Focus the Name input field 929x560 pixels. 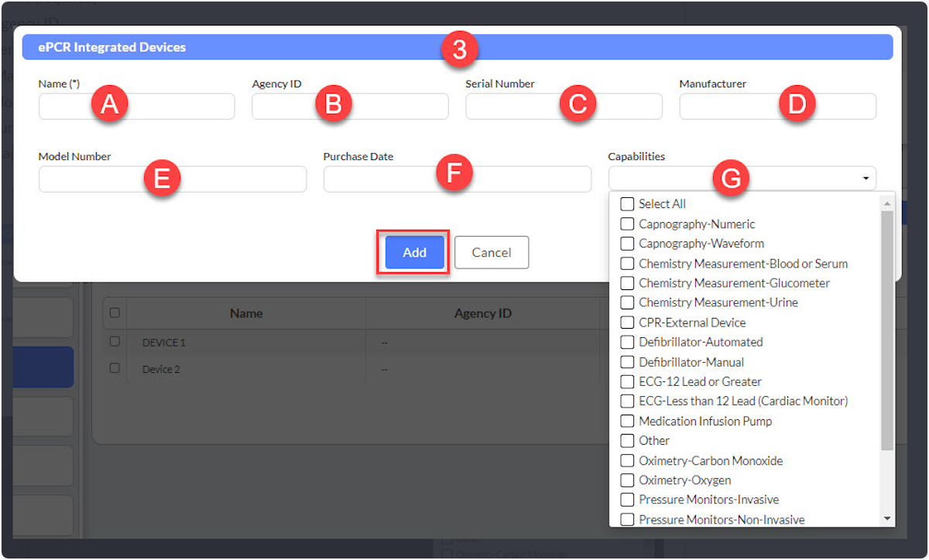tap(136, 106)
